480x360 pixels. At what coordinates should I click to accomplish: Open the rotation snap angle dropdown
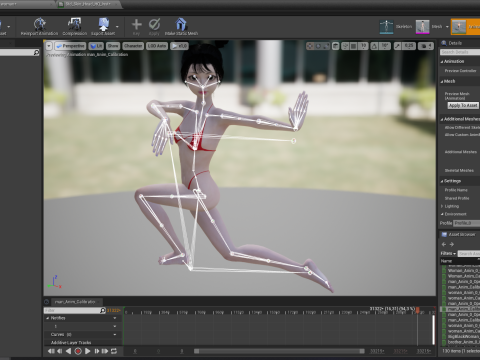(x=385, y=46)
